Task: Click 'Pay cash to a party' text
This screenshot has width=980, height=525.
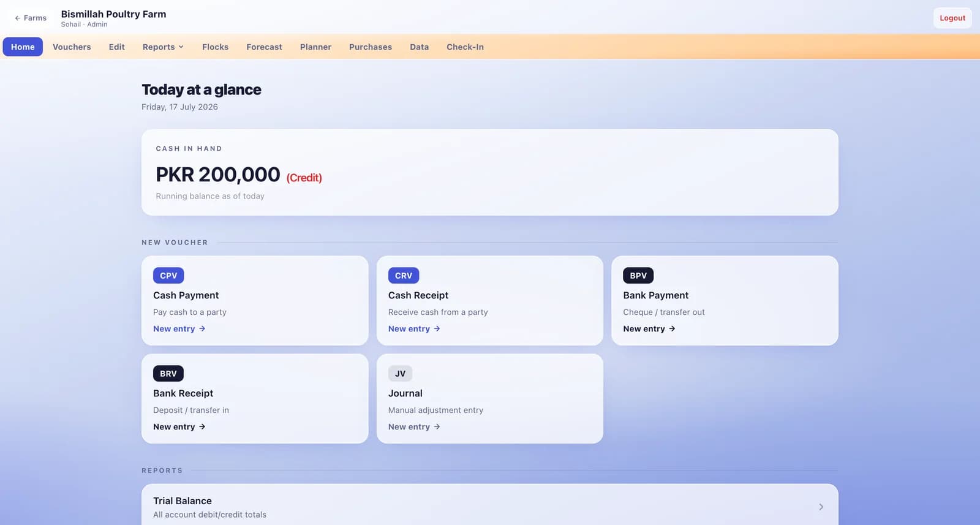Action: [x=190, y=312]
